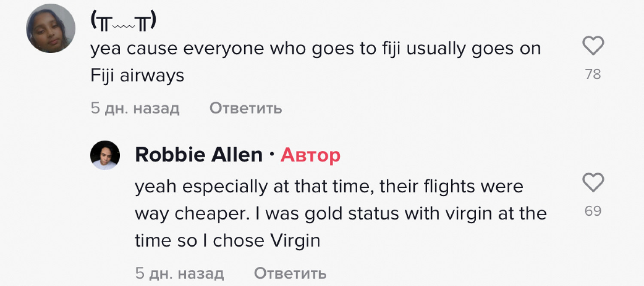
Task: Click the 'Fiji airways' text line
Action: coord(137,76)
